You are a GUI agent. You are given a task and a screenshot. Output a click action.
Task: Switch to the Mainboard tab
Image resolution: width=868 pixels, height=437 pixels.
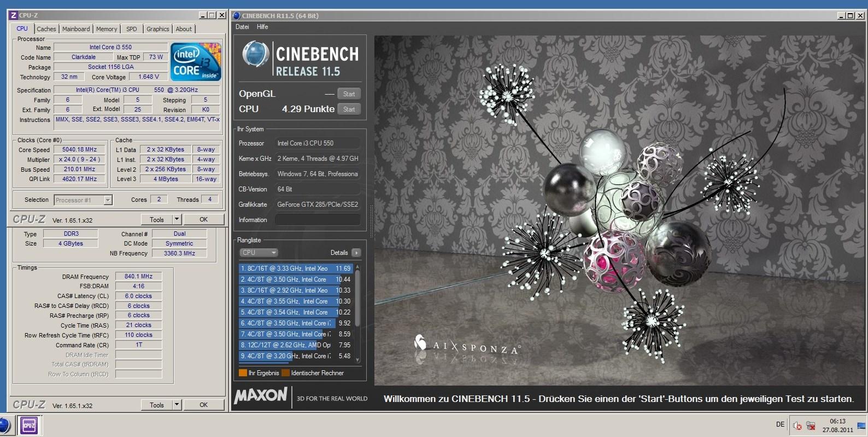76,29
